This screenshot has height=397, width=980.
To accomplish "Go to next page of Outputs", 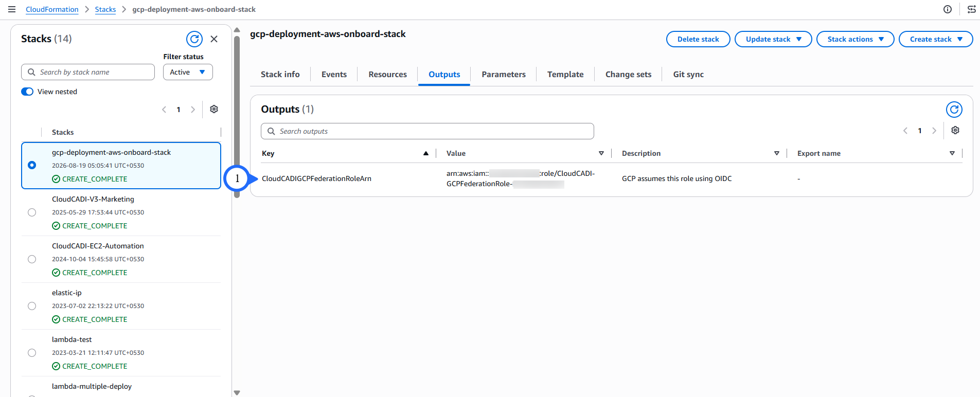I will pyautogui.click(x=934, y=131).
